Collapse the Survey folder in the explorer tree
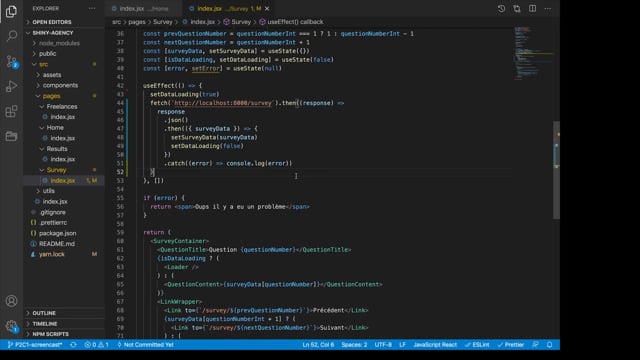This screenshot has width=640, height=360. (56, 170)
